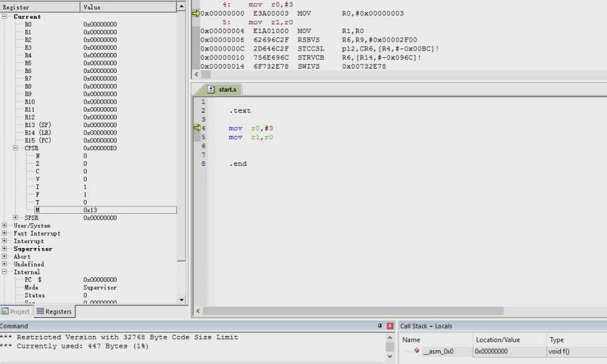Click the start.s file tab icon
The width and height of the screenshot is (607, 364).
click(x=211, y=89)
